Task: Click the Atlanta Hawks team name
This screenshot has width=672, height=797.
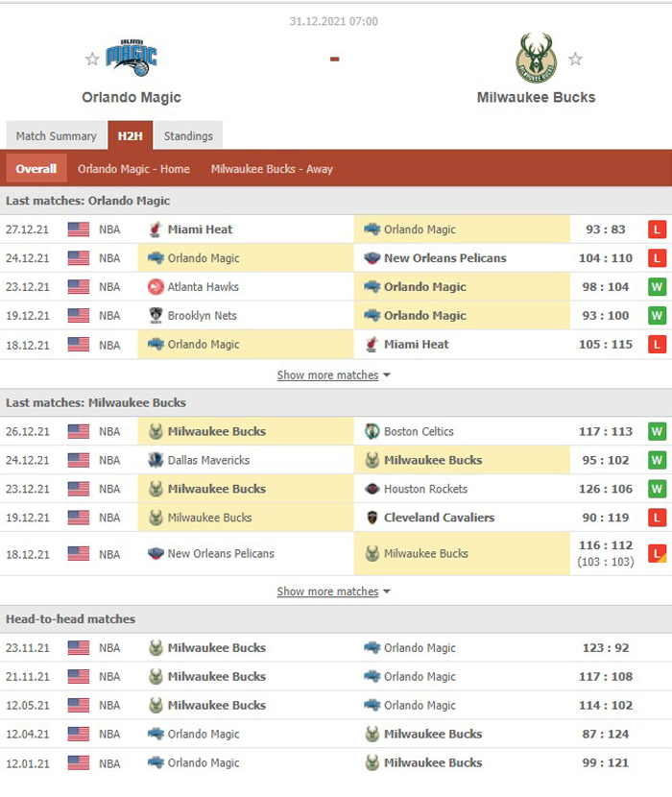Action: (x=204, y=287)
